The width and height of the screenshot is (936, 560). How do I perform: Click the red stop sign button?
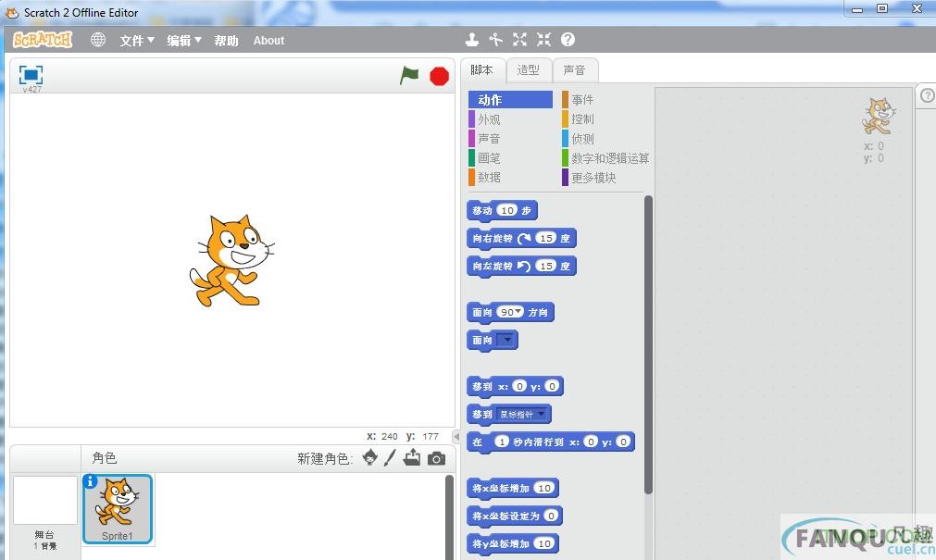(x=440, y=77)
